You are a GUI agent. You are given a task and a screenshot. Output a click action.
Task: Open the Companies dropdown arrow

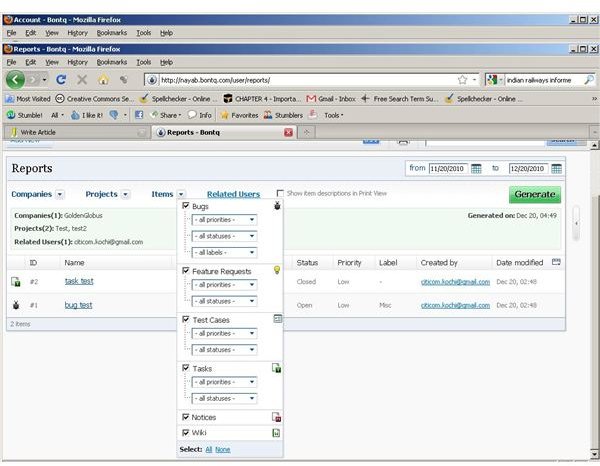[x=60, y=194]
